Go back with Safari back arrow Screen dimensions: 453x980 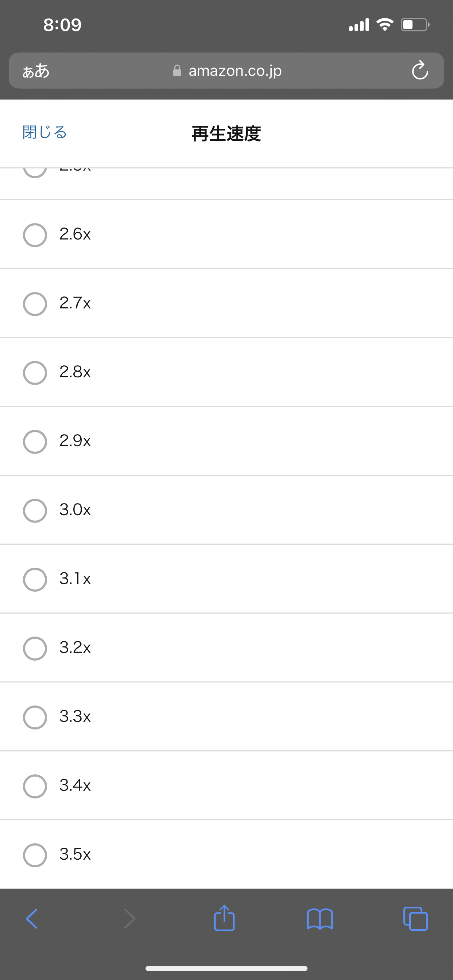click(32, 919)
